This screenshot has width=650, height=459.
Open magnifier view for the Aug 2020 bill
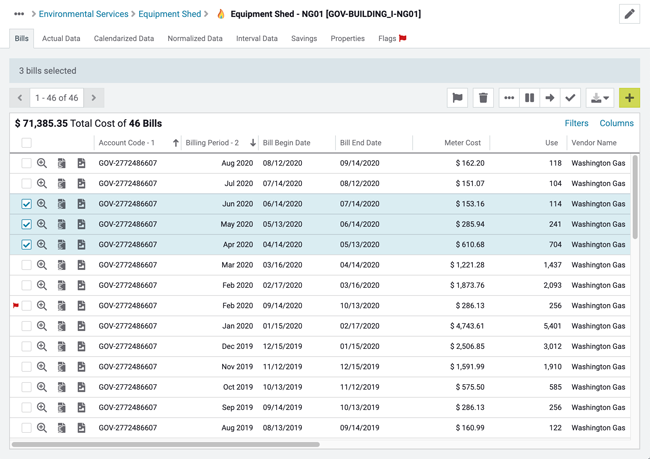(x=42, y=163)
